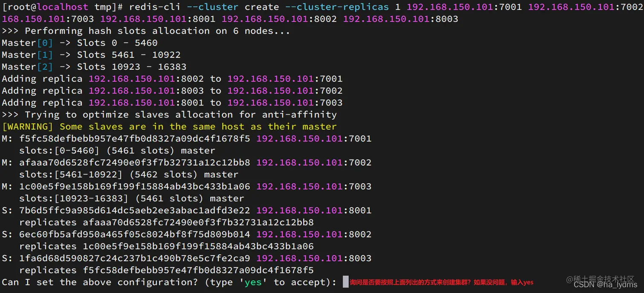Click node ID afaaa70d6528fc on the M: line
Screen dimensions: 644x293
coord(135,162)
